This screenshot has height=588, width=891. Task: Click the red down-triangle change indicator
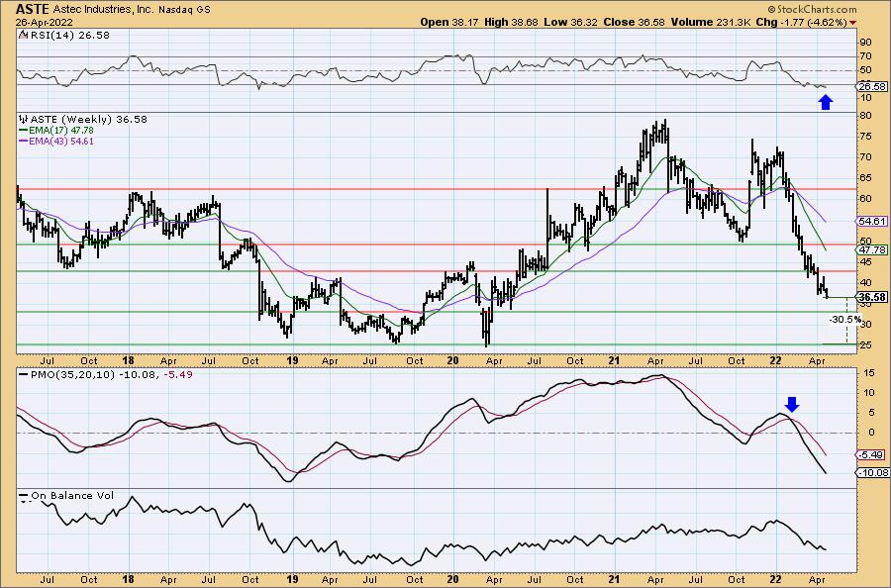(x=853, y=23)
